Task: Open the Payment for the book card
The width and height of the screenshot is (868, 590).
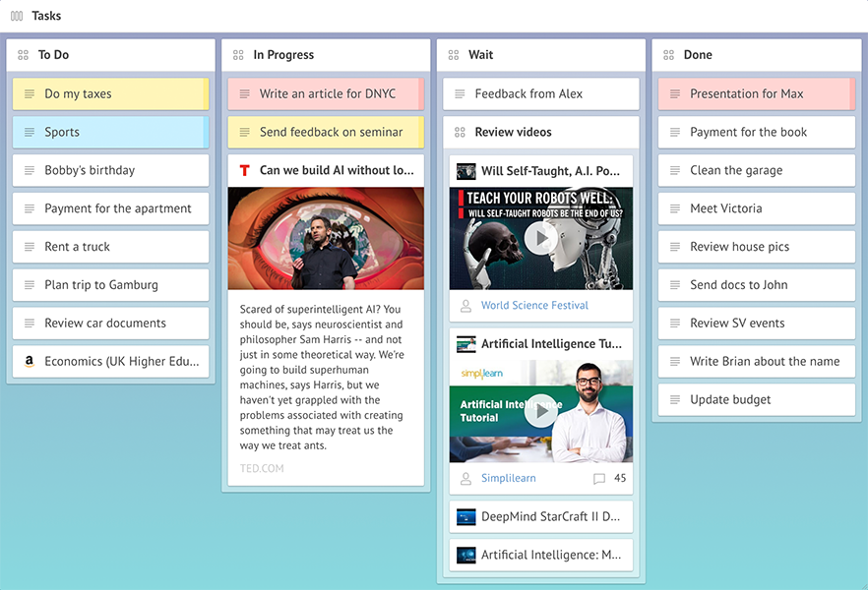Action: coord(757,132)
